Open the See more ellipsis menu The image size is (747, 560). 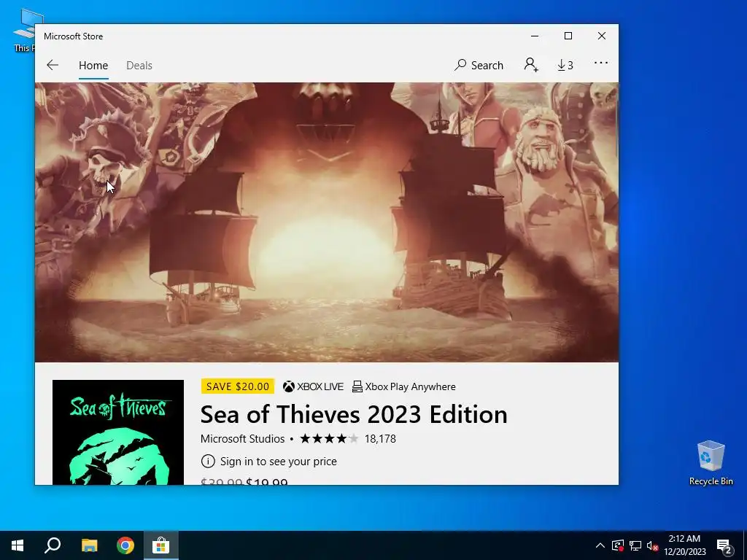(x=601, y=63)
